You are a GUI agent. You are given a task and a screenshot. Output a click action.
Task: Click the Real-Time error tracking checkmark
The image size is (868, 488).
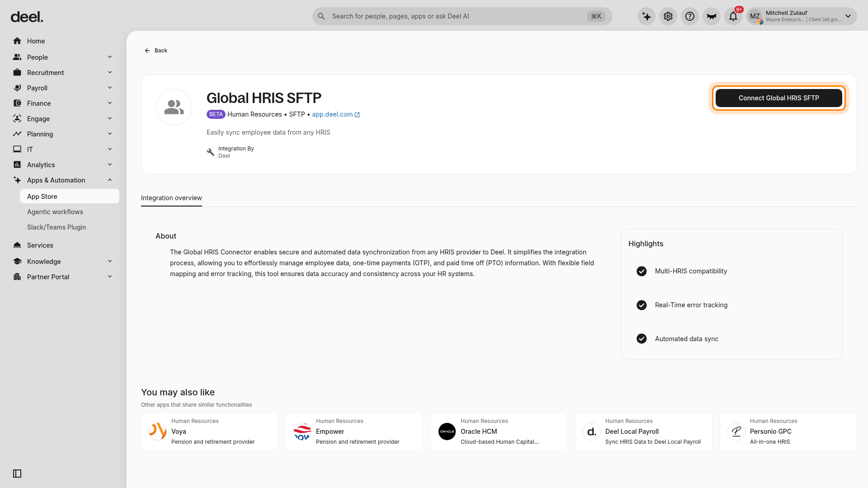(642, 305)
